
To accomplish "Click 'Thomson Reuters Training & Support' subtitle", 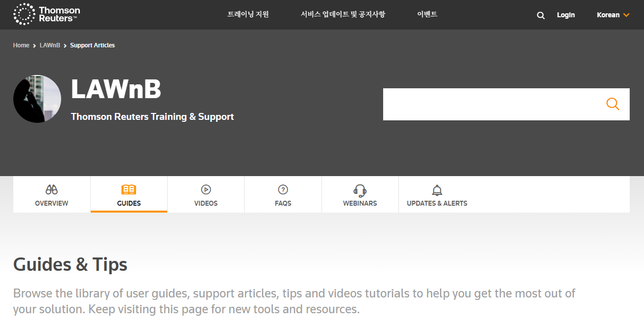I will click(x=152, y=116).
